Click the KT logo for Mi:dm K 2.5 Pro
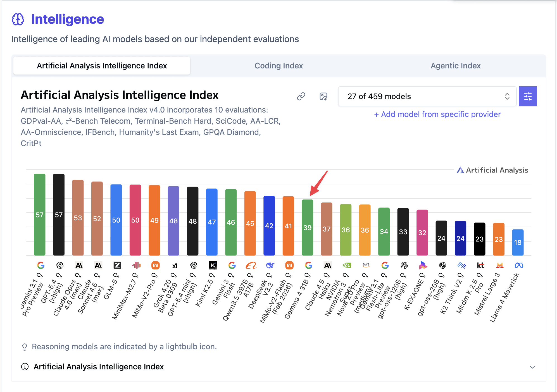This screenshot has height=392, width=557. 480,265
